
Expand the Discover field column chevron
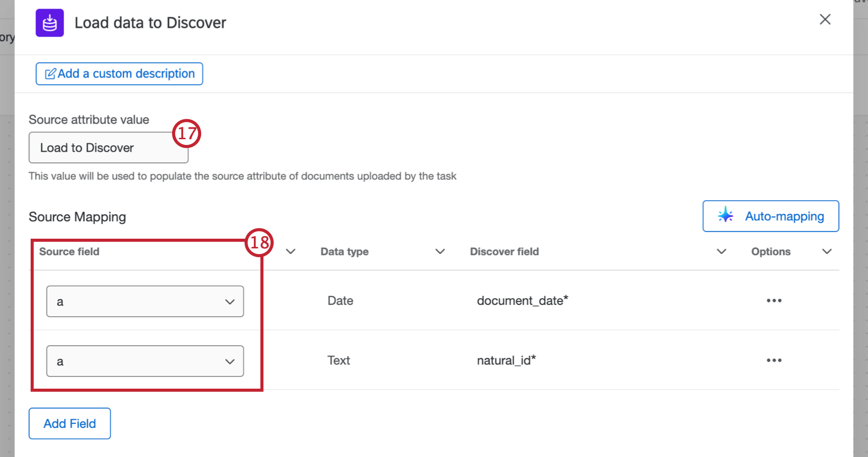pyautogui.click(x=721, y=251)
